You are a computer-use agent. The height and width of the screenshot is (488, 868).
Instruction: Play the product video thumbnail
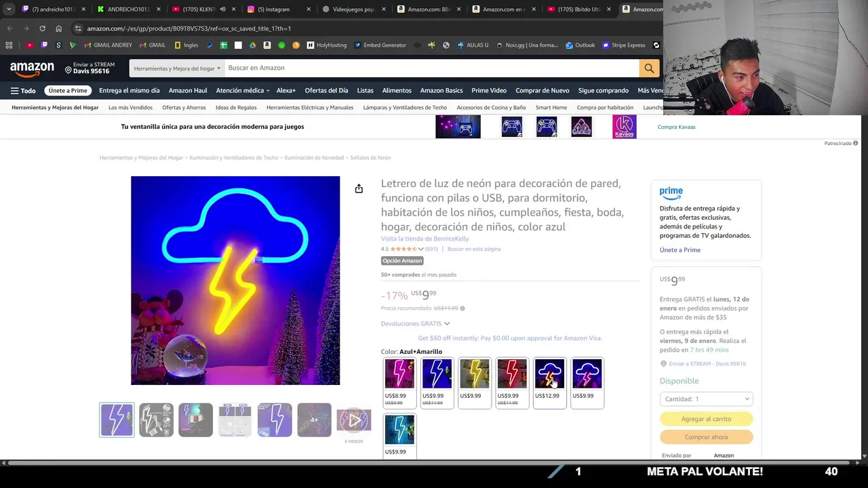(354, 420)
